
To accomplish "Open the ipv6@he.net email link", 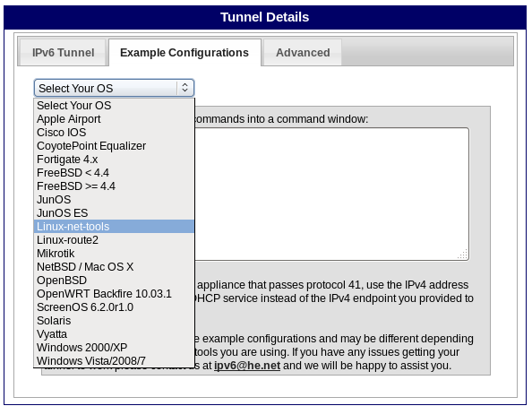I will pos(247,366).
